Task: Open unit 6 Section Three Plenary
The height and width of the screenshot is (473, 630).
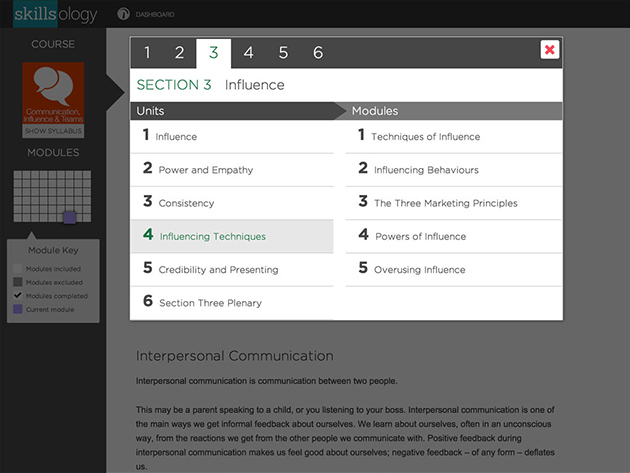Action: pos(209,303)
